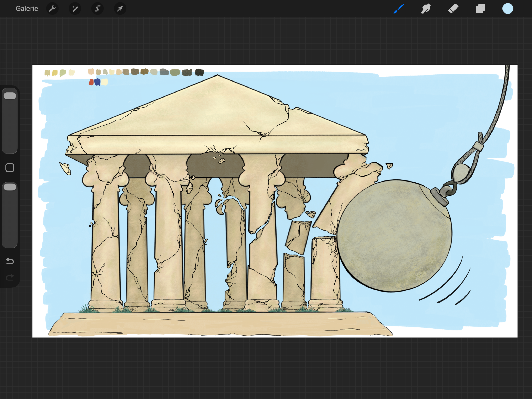The height and width of the screenshot is (399, 532).
Task: Activate the Selection tool
Action: 97,9
